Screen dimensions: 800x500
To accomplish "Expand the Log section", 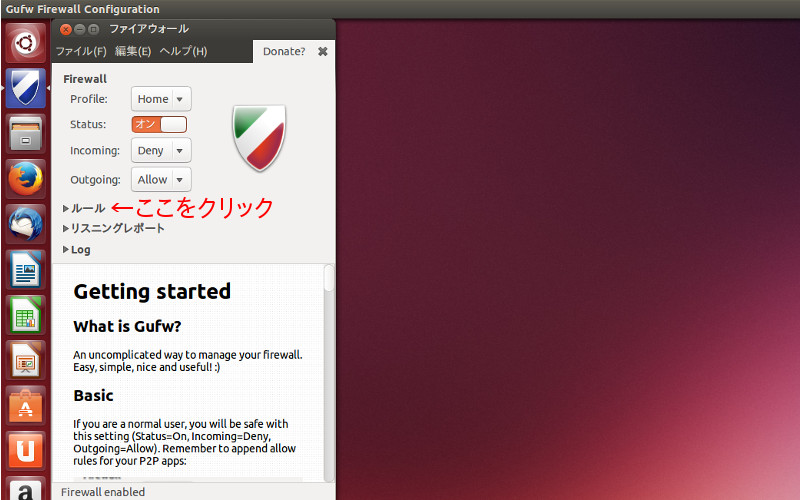I will tap(77, 249).
